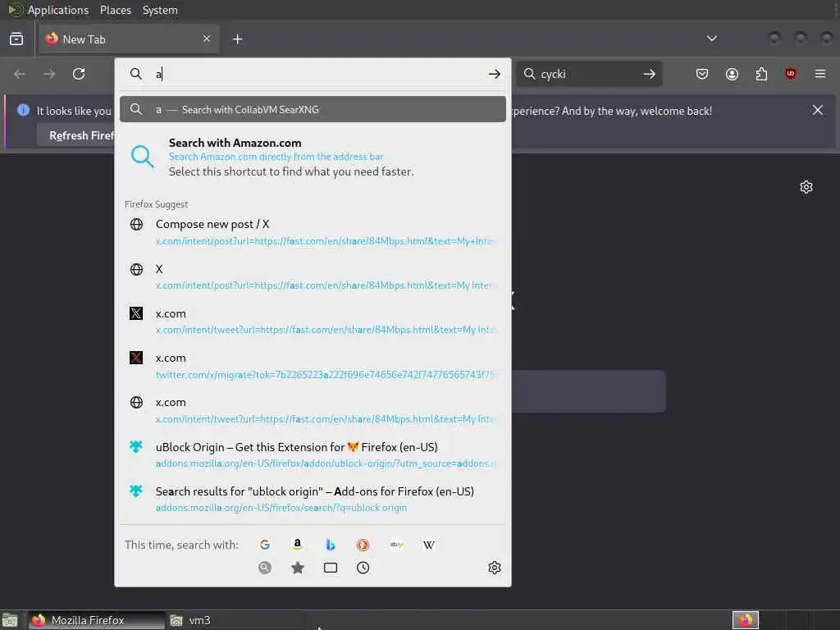This screenshot has width=840, height=630.
Task: Reload the current page
Action: point(79,74)
